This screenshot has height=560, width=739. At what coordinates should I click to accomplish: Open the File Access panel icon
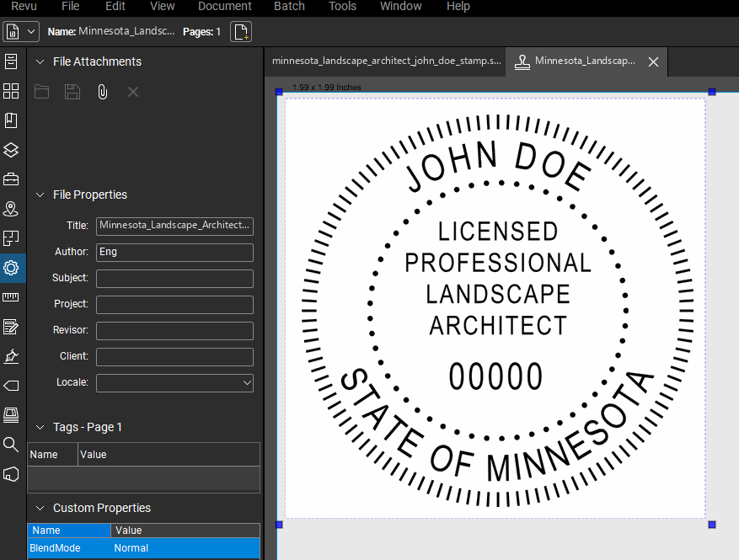pyautogui.click(x=11, y=61)
